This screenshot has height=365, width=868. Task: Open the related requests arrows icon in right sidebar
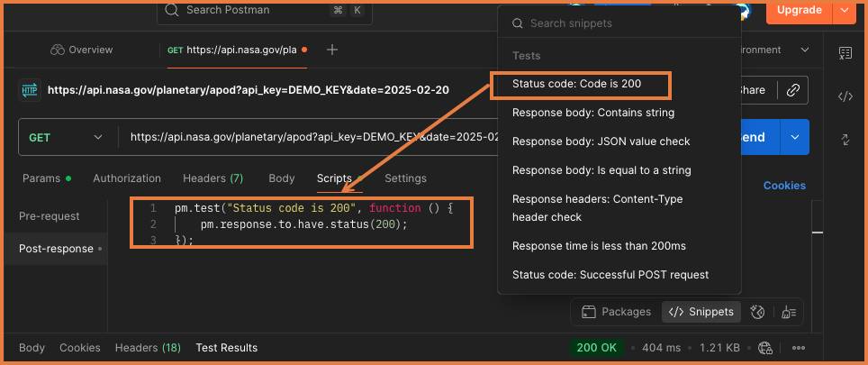pyautogui.click(x=845, y=140)
